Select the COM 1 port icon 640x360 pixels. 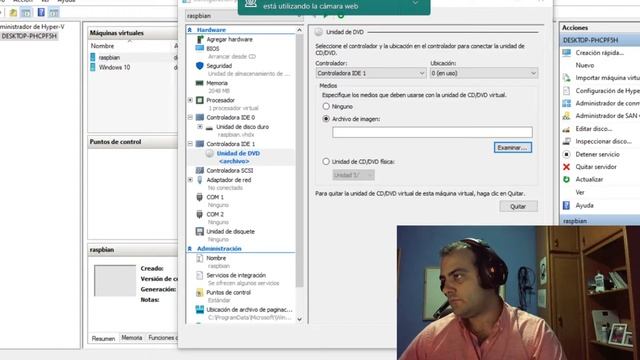click(x=200, y=197)
